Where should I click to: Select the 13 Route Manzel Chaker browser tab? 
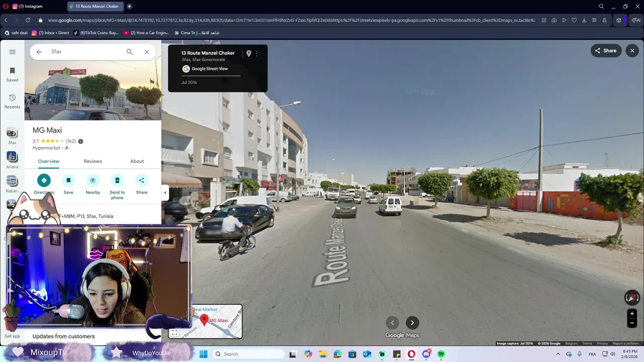coord(95,7)
